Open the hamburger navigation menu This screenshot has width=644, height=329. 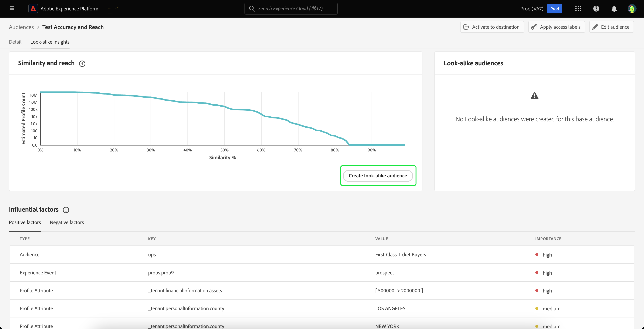(x=12, y=9)
